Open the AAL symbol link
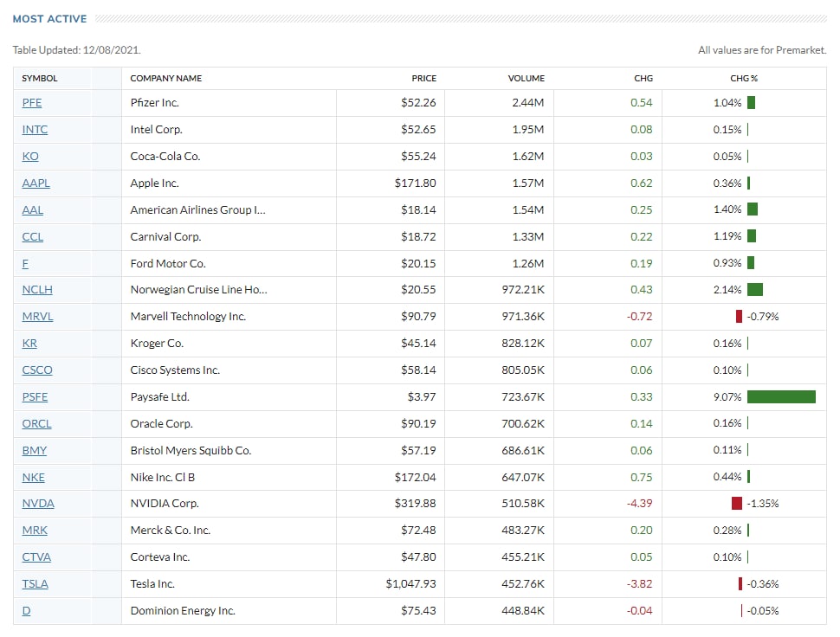The height and width of the screenshot is (637, 840). pos(33,209)
